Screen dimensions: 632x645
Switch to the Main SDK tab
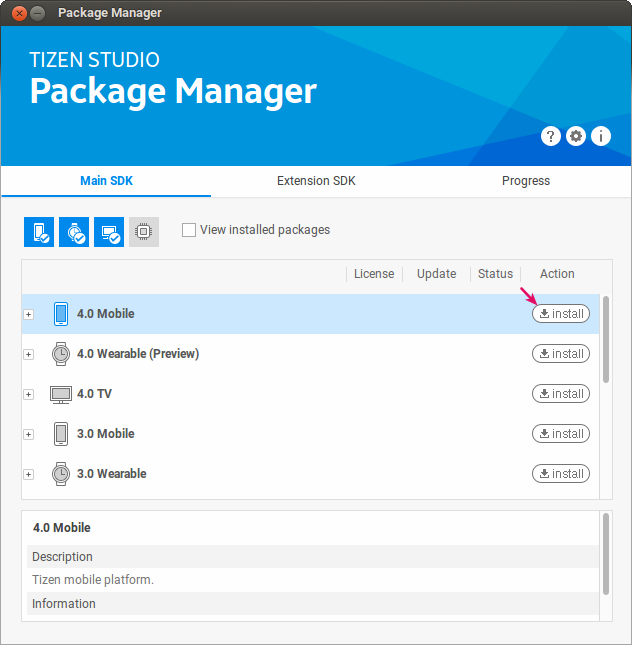(x=106, y=181)
